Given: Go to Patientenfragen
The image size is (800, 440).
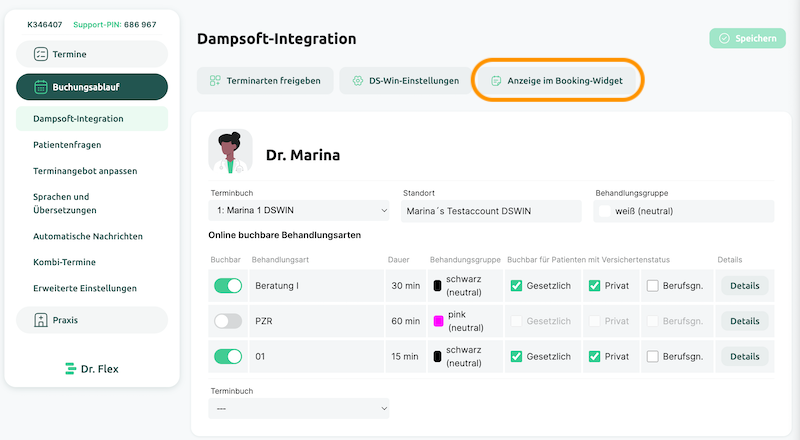Looking at the screenshot, I should pos(67,145).
